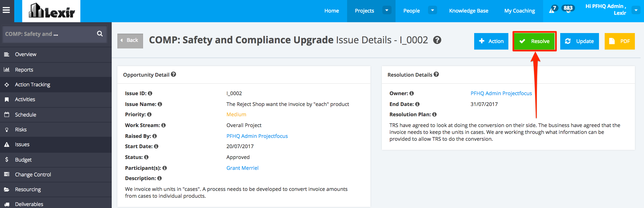Click the green Resolve button

coord(535,41)
